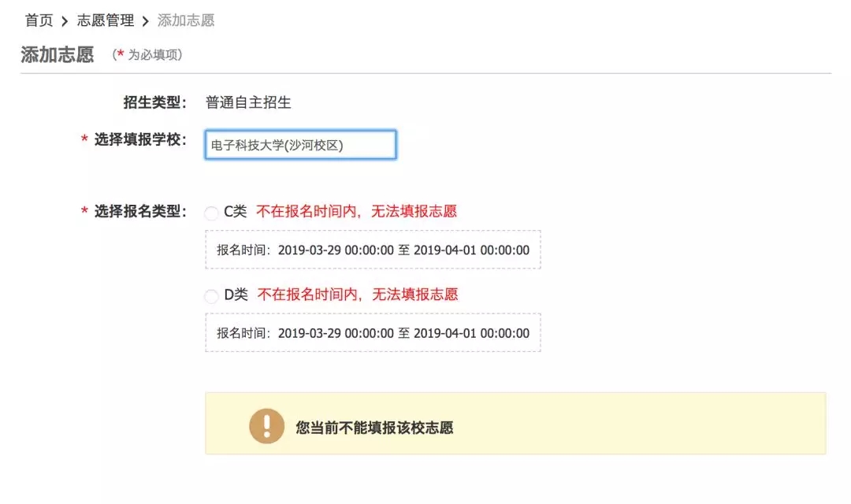The image size is (851, 504).
Task: Click the 选择报名类型 field label
Action: tap(139, 211)
